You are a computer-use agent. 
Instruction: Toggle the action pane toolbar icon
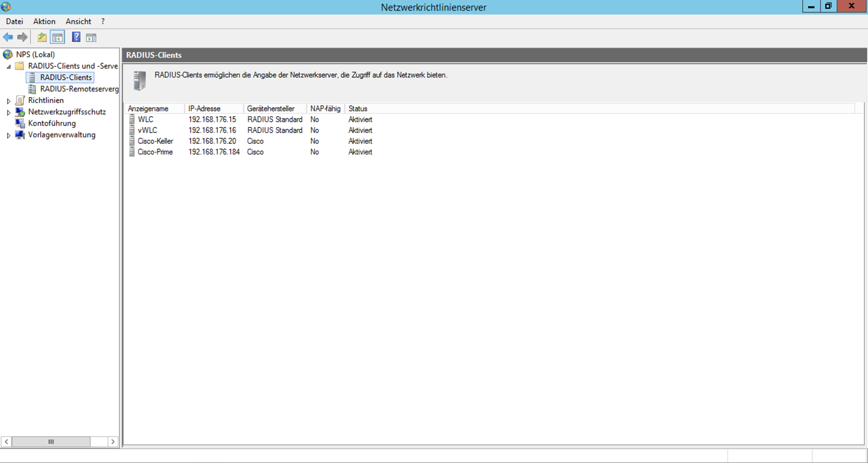91,38
